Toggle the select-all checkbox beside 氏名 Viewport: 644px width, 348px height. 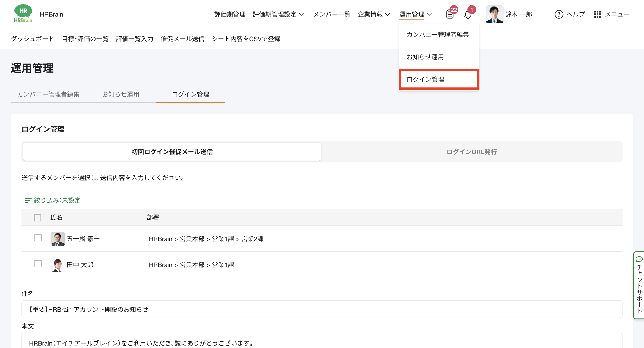[x=38, y=218]
